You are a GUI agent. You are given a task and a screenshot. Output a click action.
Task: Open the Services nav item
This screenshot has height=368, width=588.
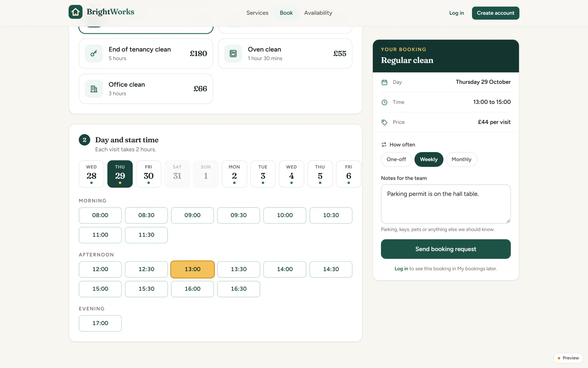coord(257,13)
